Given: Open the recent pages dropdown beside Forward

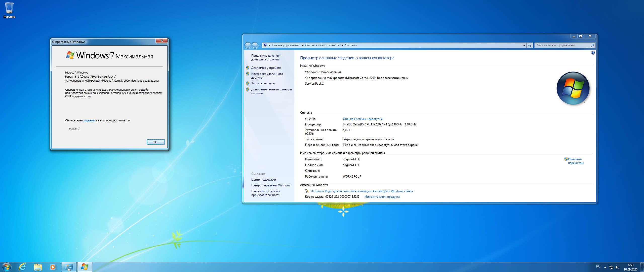Looking at the screenshot, I should tap(260, 45).
